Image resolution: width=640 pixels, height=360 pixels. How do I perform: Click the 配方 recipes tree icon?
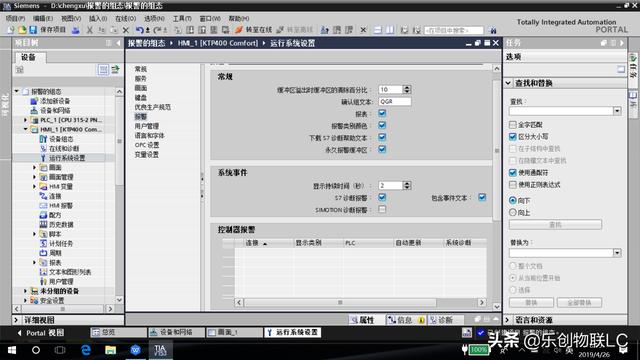pos(43,215)
